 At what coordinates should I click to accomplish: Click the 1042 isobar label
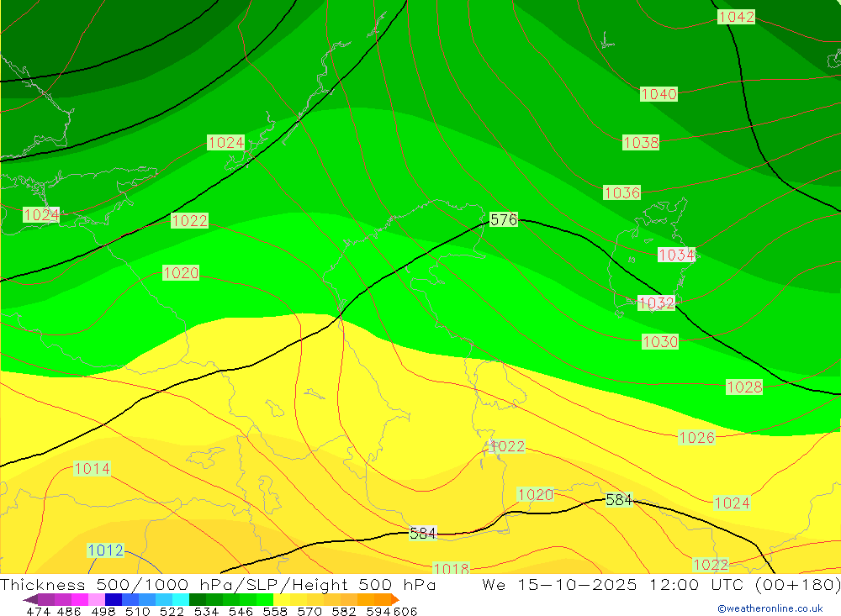(737, 17)
